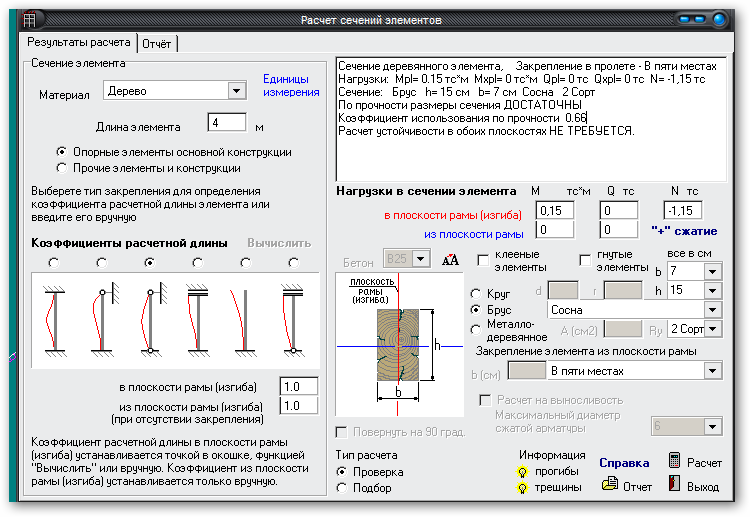Select the Круг section shape option
The width and height of the screenshot is (750, 517).
476,293
